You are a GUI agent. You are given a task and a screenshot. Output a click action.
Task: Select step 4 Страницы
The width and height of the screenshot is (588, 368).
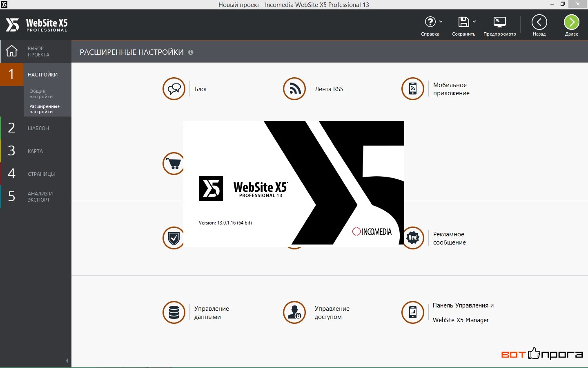click(36, 174)
